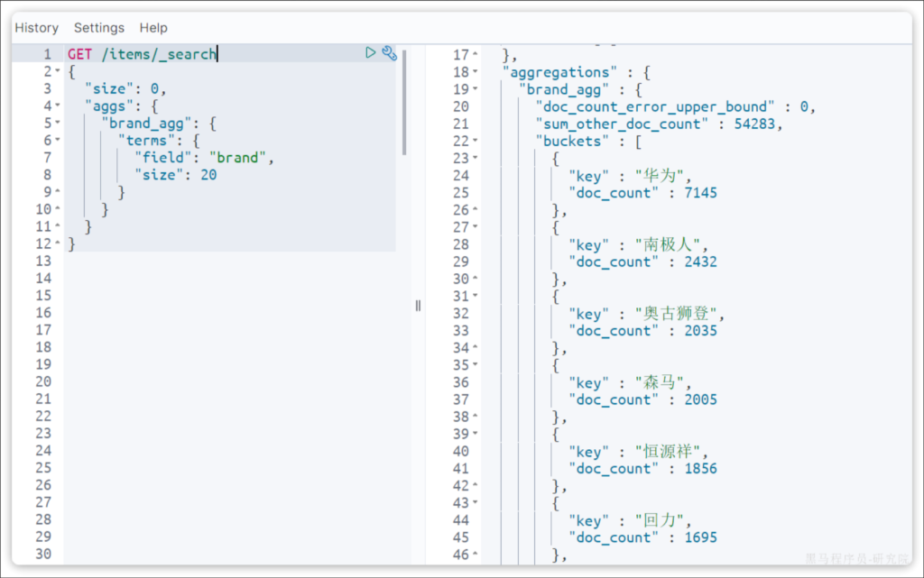924x578 pixels.
Task: Open the Settings menu
Action: (99, 28)
